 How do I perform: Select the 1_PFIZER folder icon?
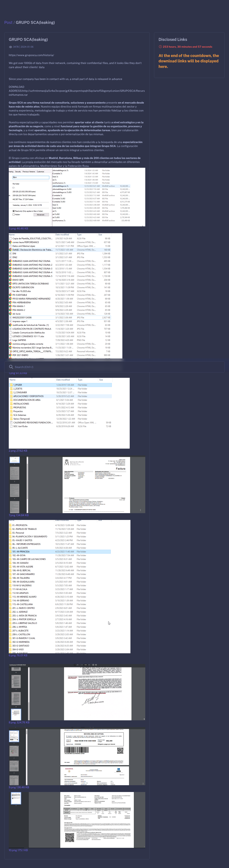11,385
